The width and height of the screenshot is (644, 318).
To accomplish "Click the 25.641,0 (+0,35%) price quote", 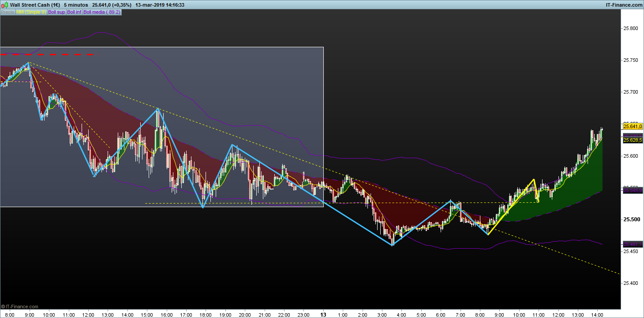I will tap(112, 5).
